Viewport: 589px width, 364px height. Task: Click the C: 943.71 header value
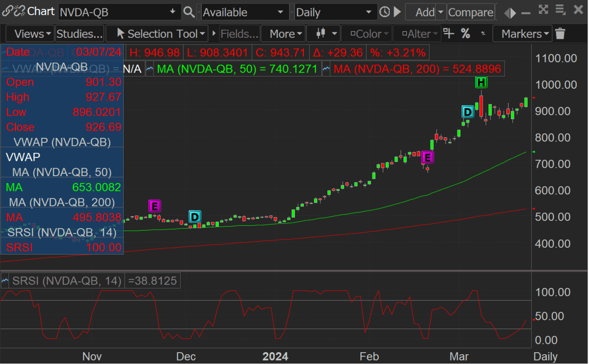pos(281,52)
